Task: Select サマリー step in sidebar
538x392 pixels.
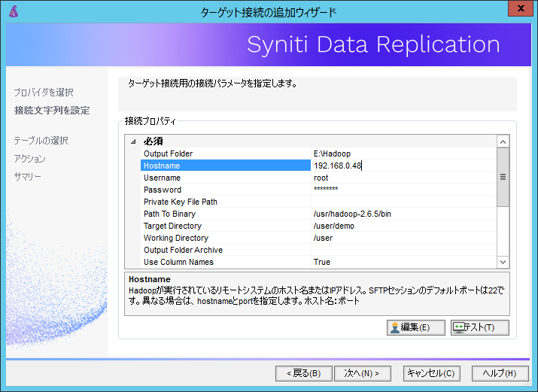Action: click(27, 176)
